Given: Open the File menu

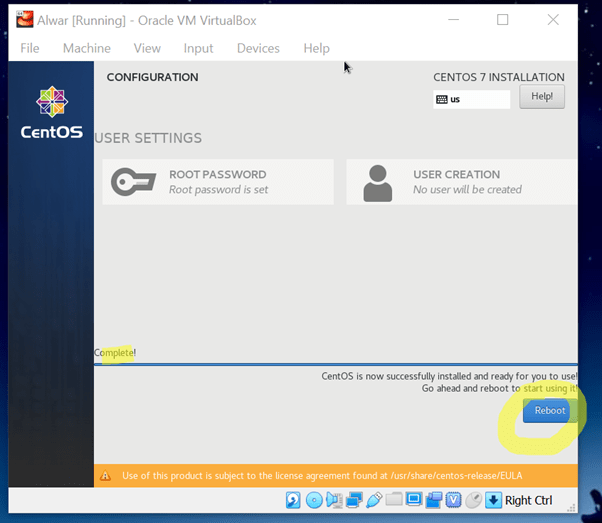Looking at the screenshot, I should click(30, 48).
